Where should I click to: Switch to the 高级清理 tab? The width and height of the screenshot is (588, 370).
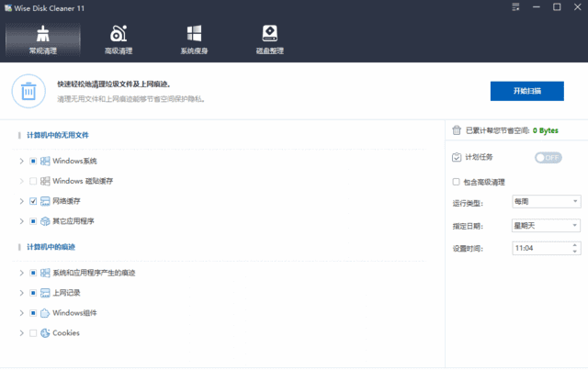pos(119,40)
